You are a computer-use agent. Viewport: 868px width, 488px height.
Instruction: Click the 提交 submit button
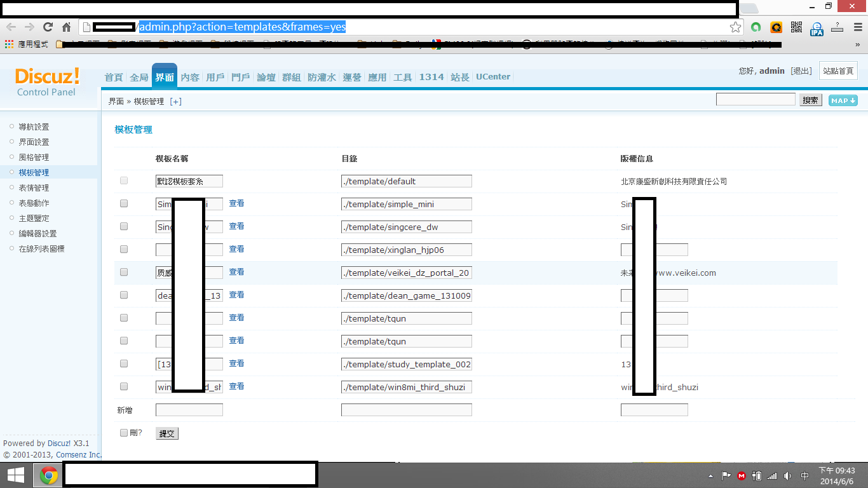coord(167,433)
